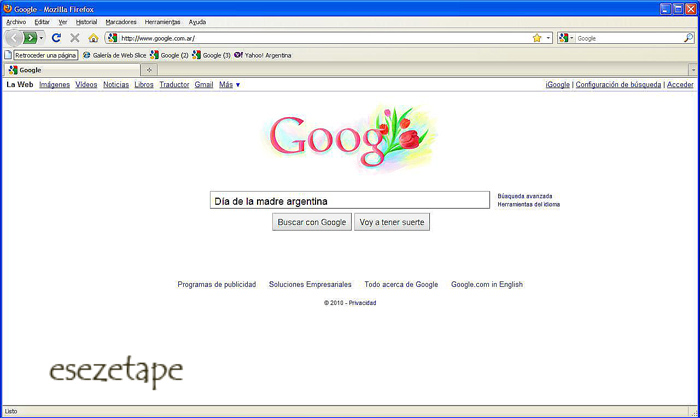Viewport: 700px width, 418px height.
Task: Open the Gmail link
Action: click(x=204, y=84)
